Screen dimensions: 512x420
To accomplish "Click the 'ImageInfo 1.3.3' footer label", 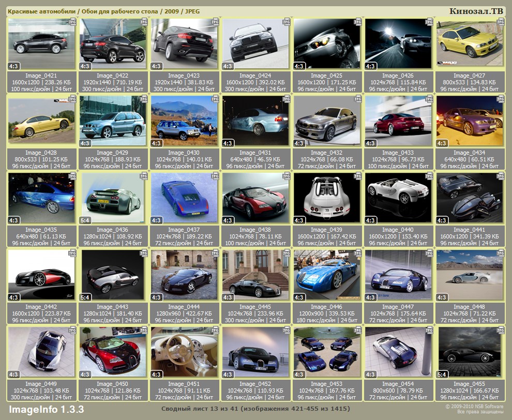I will coord(47,410).
